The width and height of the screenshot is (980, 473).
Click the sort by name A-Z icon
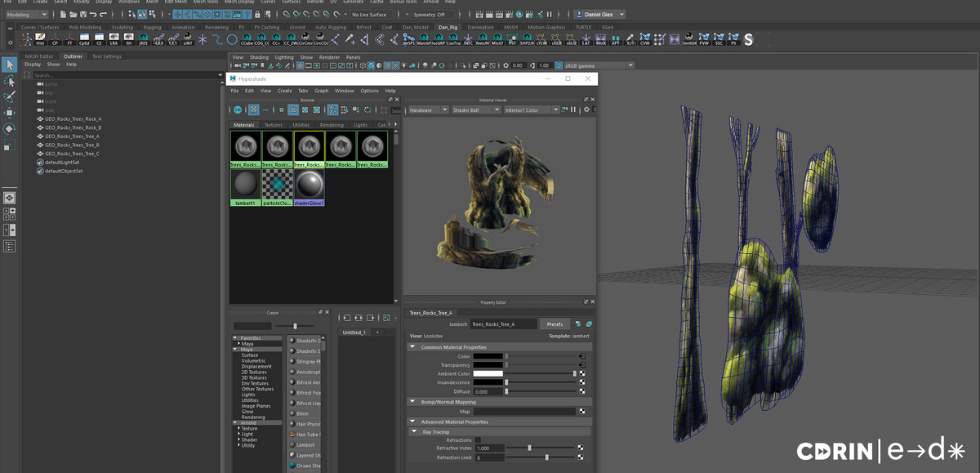333,109
